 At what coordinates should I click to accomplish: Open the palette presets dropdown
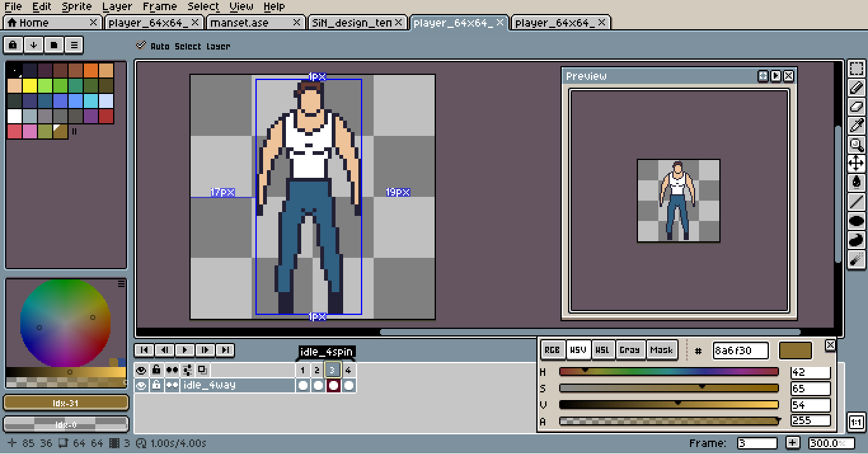(54, 45)
